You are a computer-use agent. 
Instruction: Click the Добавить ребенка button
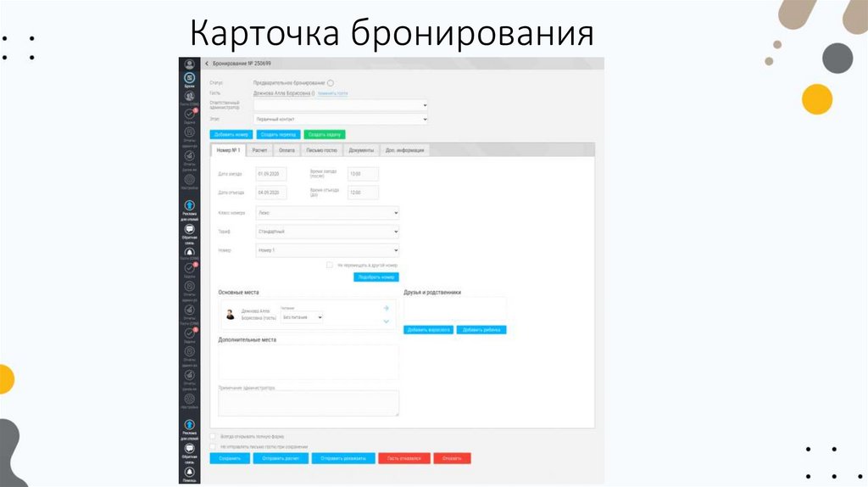(x=481, y=330)
